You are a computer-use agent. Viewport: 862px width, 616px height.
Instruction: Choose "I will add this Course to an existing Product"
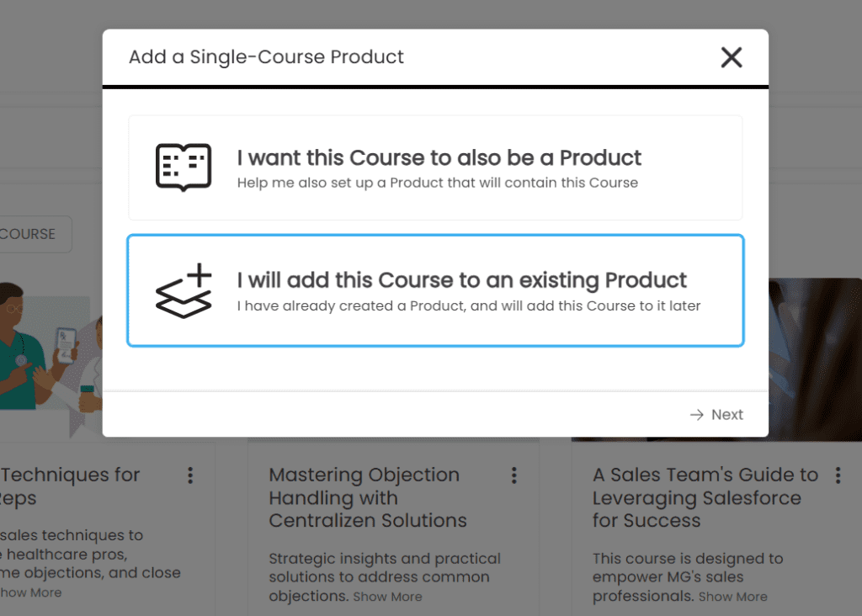click(461, 280)
